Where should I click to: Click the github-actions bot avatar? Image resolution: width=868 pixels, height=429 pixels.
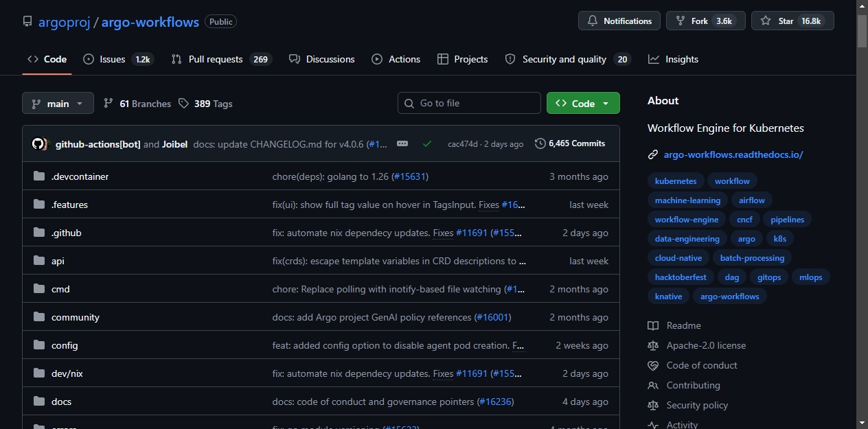(x=38, y=144)
